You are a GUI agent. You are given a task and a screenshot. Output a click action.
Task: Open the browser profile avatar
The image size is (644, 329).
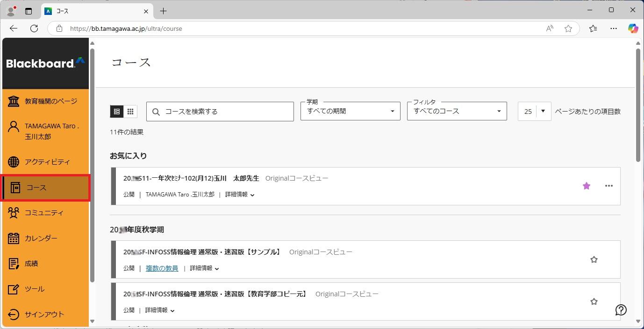[11, 11]
